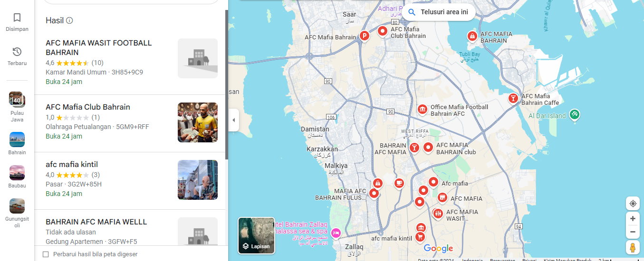Open the Baubau recent place
644x261 pixels.
click(17, 177)
